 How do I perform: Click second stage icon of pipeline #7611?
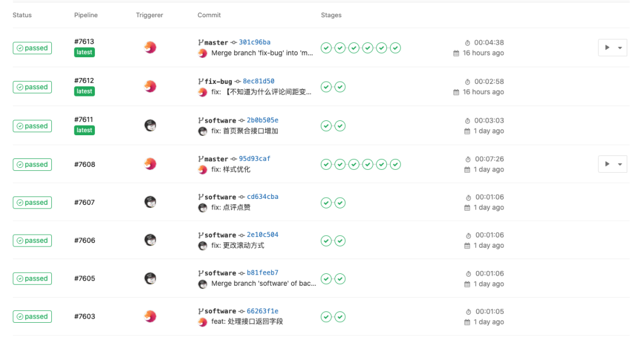tap(340, 126)
